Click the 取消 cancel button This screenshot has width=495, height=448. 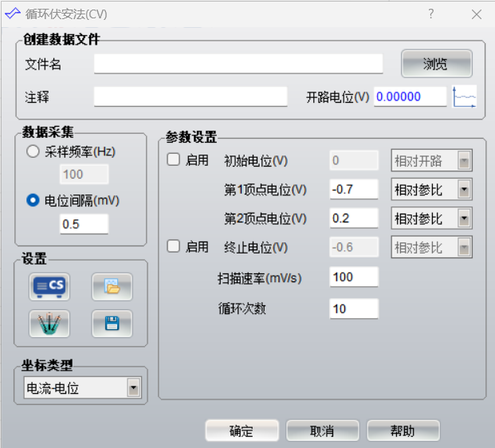[322, 430]
